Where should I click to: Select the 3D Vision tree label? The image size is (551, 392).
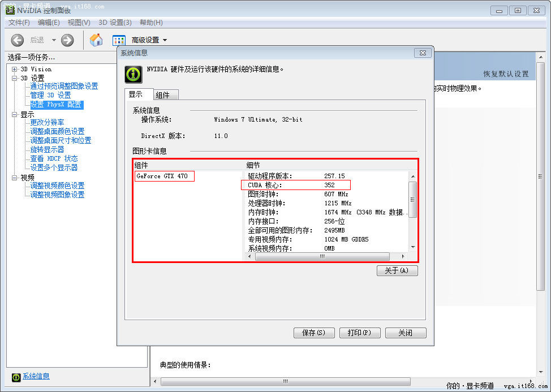click(36, 69)
